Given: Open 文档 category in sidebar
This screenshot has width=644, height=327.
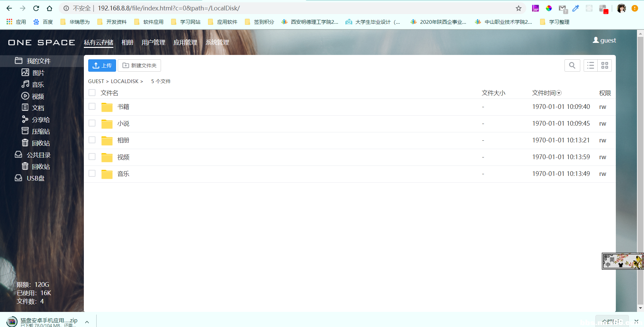Looking at the screenshot, I should 33,108.
